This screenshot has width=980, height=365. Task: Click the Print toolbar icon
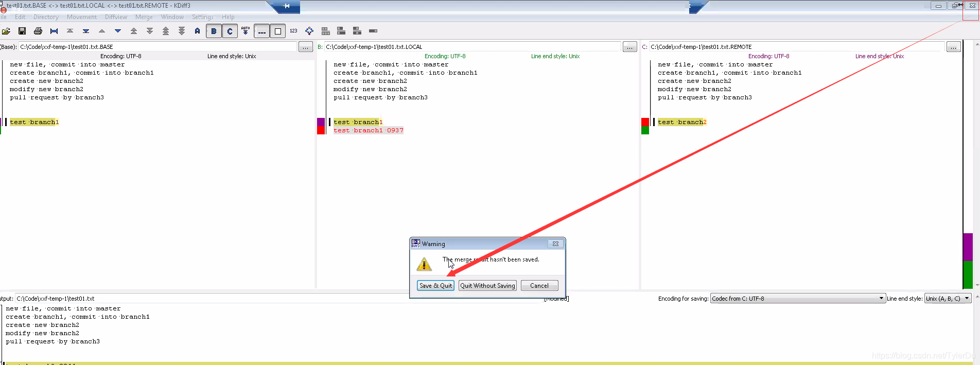point(38,31)
